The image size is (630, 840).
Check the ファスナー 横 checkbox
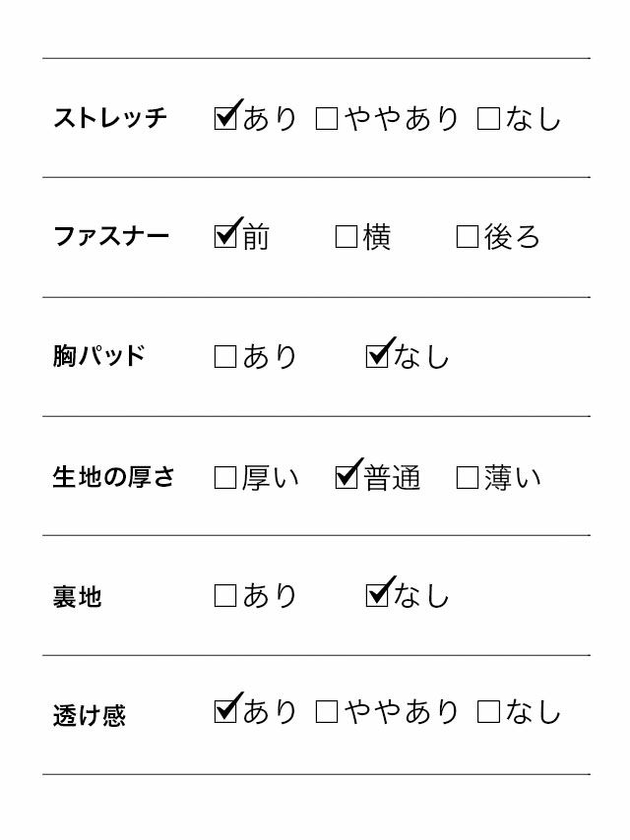pos(346,237)
